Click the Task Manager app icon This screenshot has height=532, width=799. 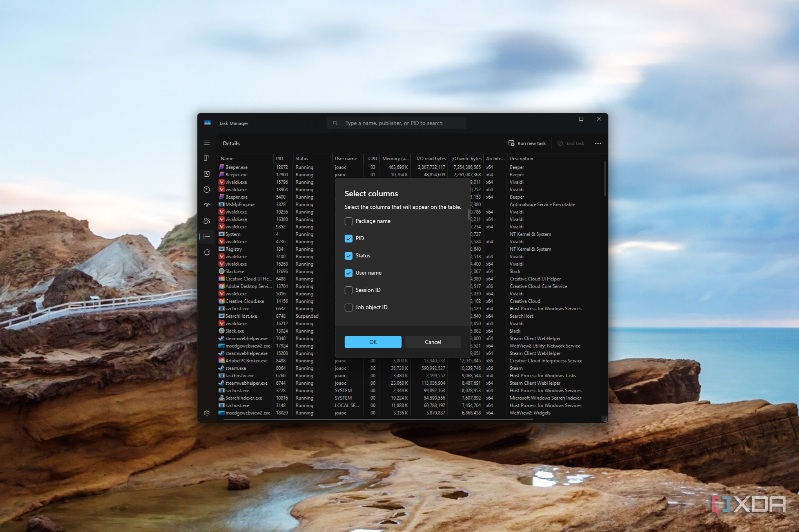(x=207, y=123)
